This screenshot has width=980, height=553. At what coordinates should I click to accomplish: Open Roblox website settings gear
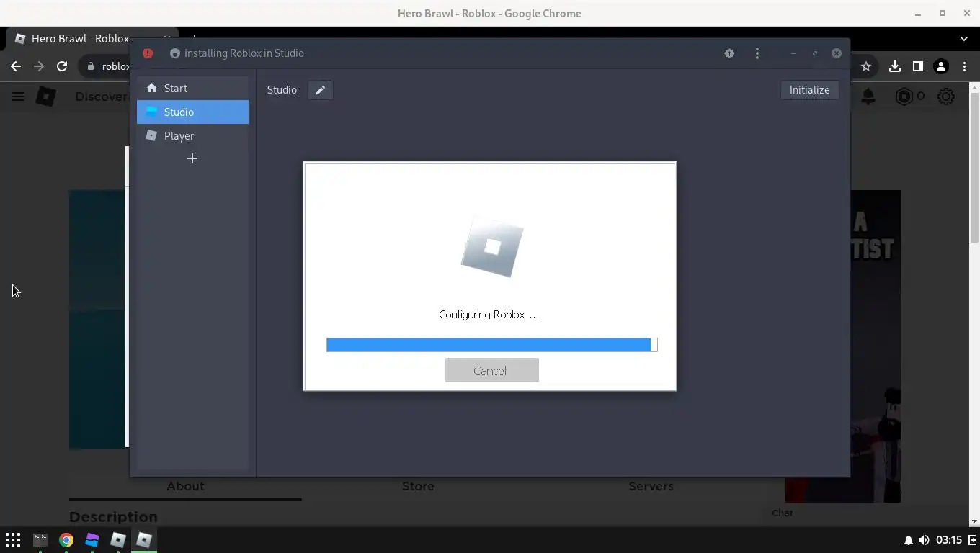point(946,96)
